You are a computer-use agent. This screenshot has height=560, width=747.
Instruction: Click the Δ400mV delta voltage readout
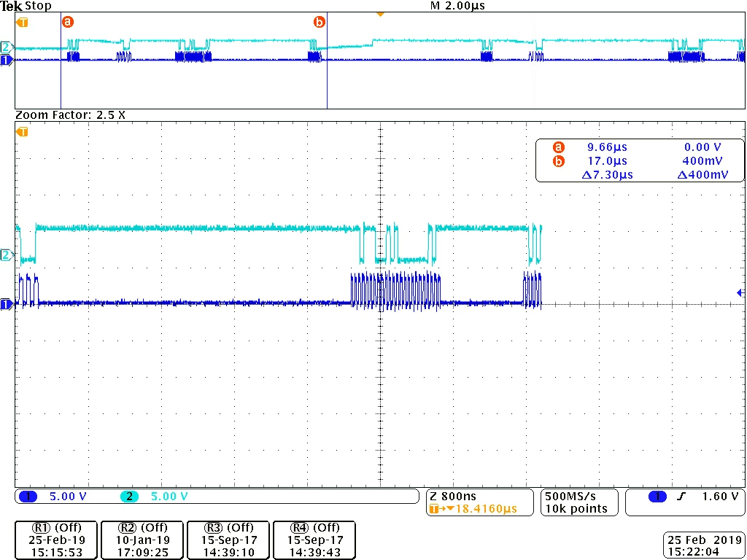click(703, 175)
